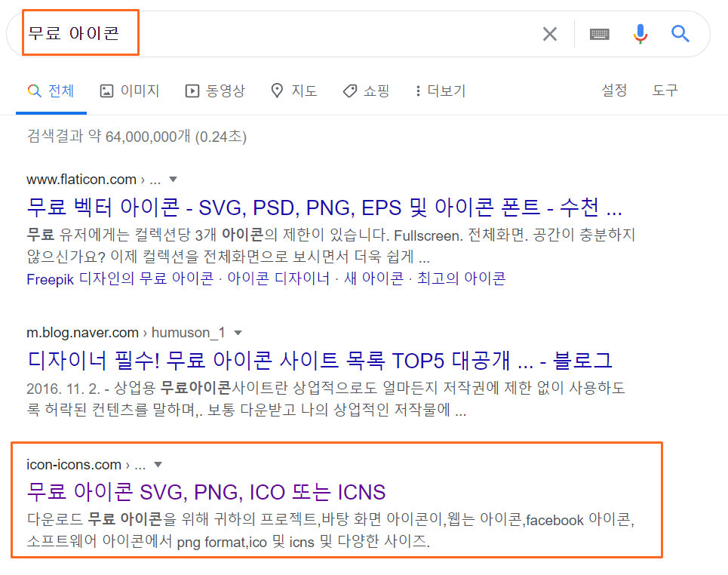The width and height of the screenshot is (728, 575).
Task: Click the 검색결과 약 64,000,000개 result count
Action: (x=137, y=136)
